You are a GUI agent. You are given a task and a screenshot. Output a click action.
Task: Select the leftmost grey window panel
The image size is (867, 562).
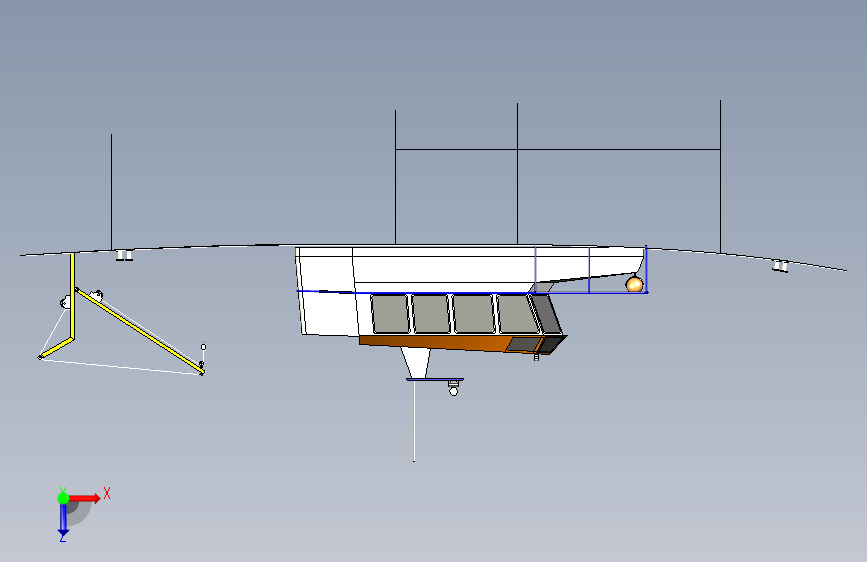click(x=390, y=314)
